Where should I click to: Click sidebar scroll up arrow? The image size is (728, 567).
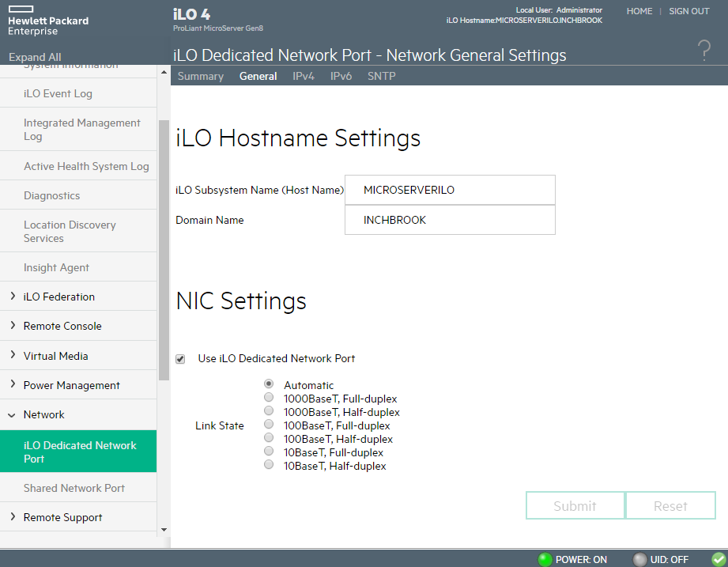164,72
